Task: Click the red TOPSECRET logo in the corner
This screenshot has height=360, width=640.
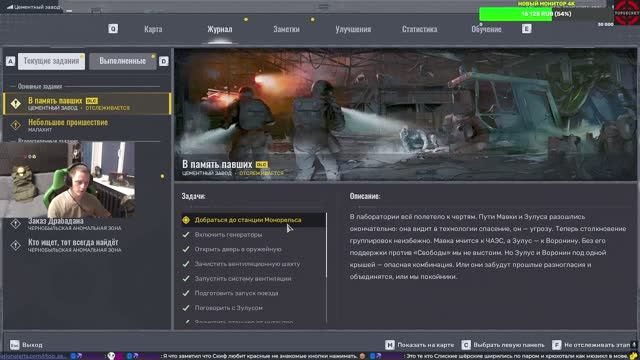Action: 627,12
